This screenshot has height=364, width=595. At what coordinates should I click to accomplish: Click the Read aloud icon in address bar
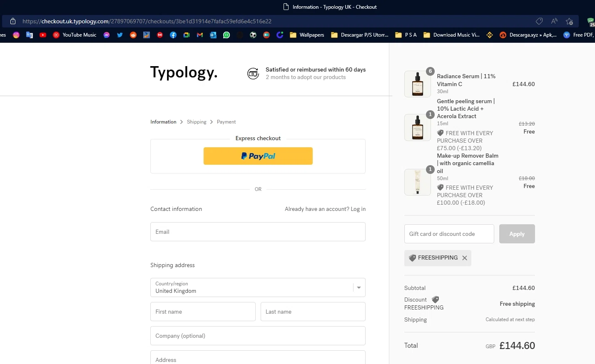tap(554, 21)
